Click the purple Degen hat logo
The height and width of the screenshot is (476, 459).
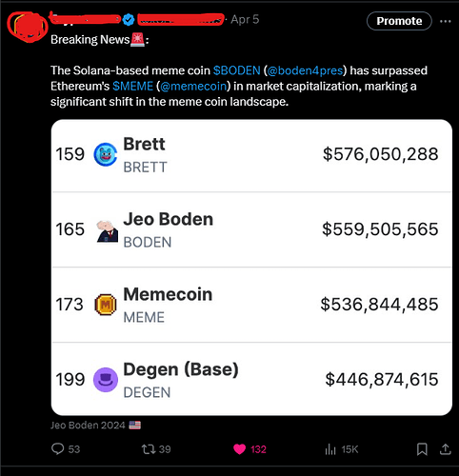coord(106,380)
